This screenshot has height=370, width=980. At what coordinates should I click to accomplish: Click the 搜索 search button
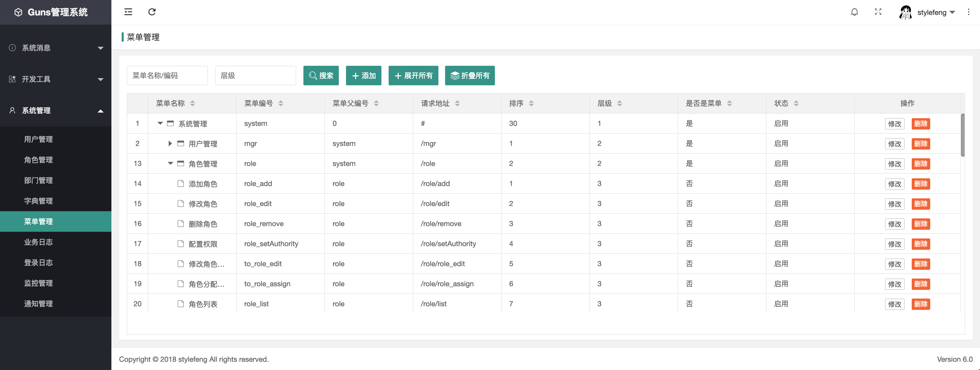point(321,75)
